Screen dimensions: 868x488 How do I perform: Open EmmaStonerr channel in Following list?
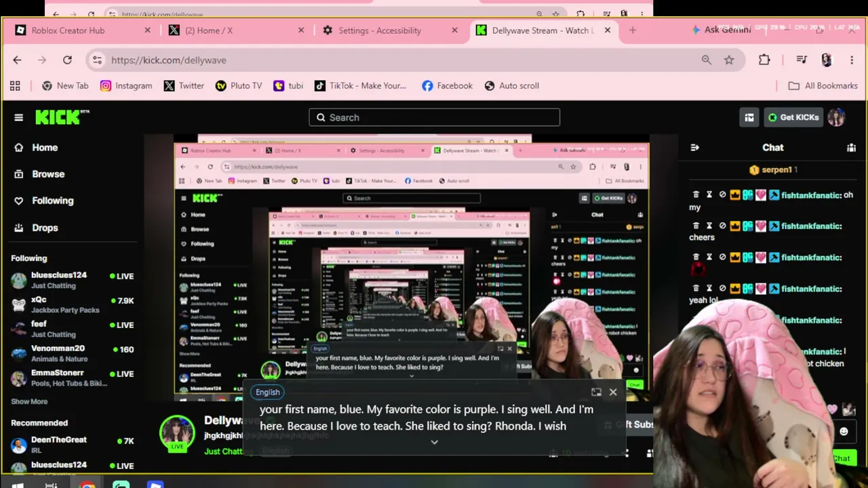click(x=73, y=378)
